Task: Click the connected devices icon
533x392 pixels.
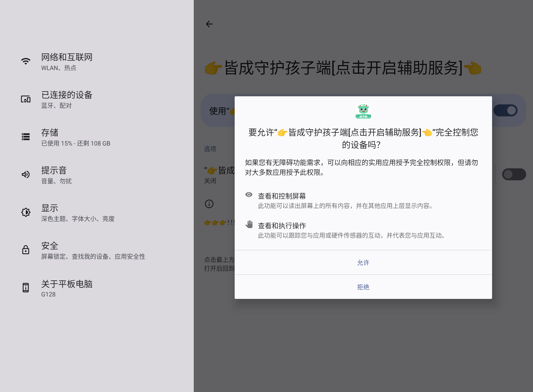Action: (x=26, y=99)
